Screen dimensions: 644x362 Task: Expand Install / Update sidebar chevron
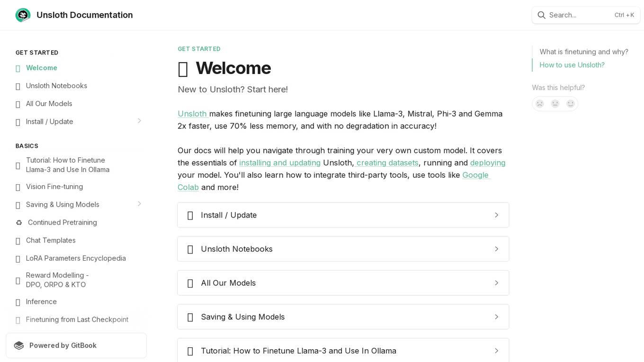(139, 121)
